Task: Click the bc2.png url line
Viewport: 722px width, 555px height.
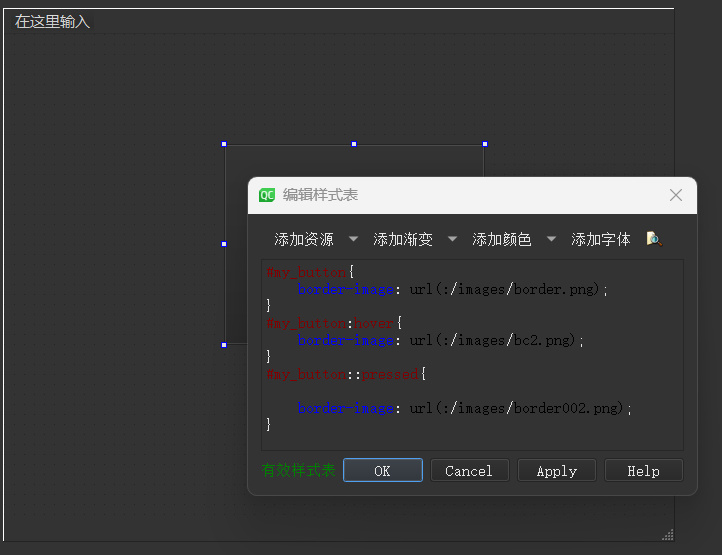Action: (441, 340)
